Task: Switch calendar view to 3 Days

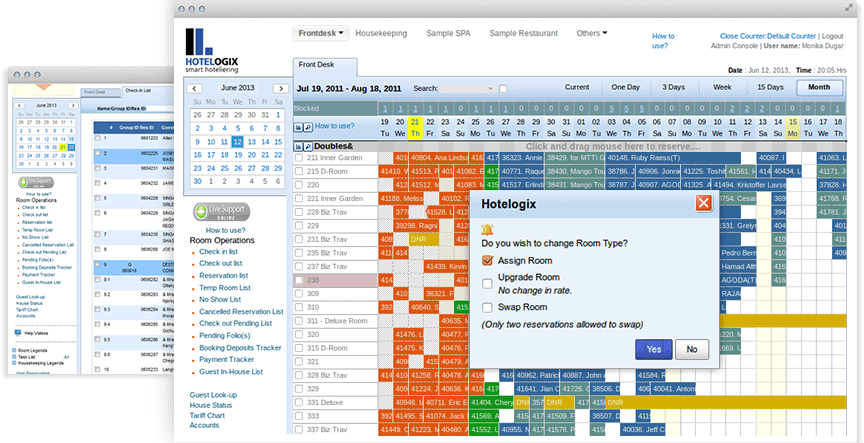Action: (673, 87)
